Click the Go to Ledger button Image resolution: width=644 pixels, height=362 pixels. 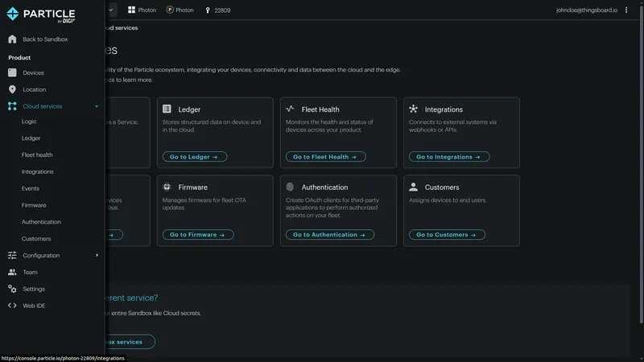[x=195, y=157]
